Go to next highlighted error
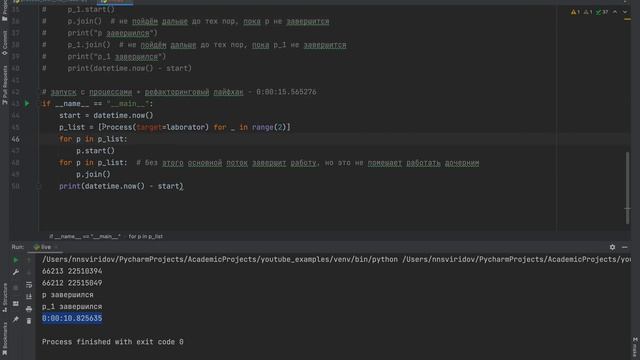 coord(625,12)
